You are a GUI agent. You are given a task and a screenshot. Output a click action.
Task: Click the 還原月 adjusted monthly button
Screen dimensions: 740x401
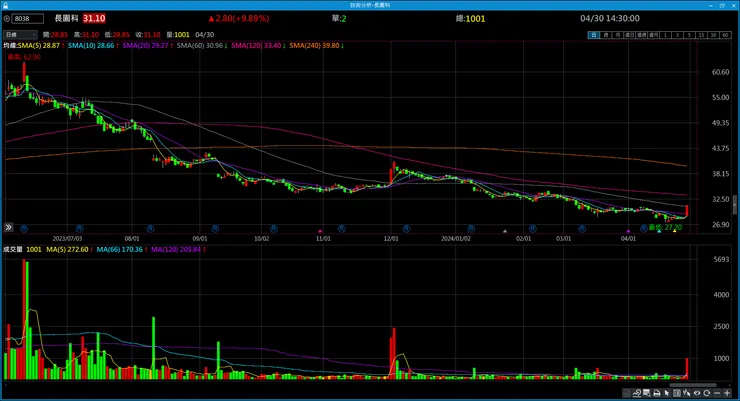pyautogui.click(x=654, y=35)
